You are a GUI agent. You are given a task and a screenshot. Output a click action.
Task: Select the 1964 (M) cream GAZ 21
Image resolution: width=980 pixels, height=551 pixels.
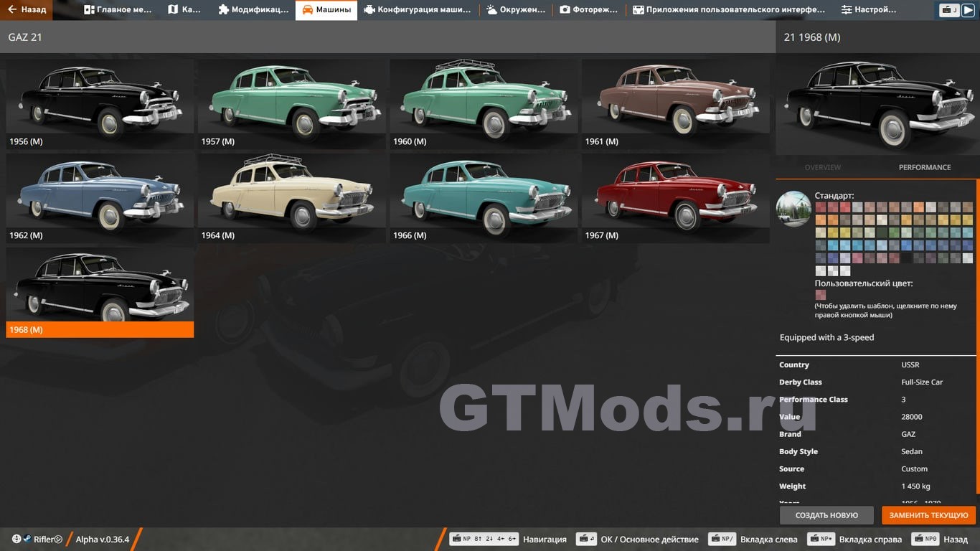click(292, 198)
